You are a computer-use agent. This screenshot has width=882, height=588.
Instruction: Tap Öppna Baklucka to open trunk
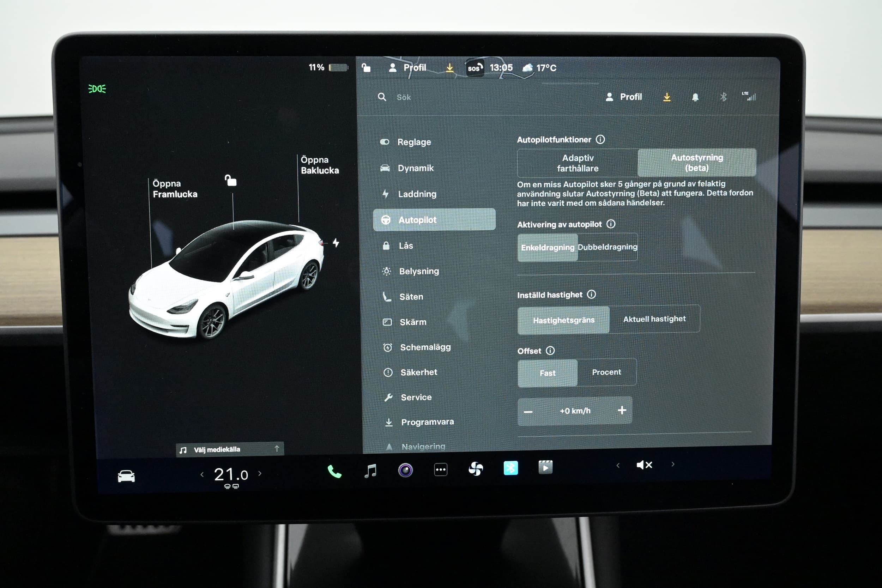click(320, 165)
